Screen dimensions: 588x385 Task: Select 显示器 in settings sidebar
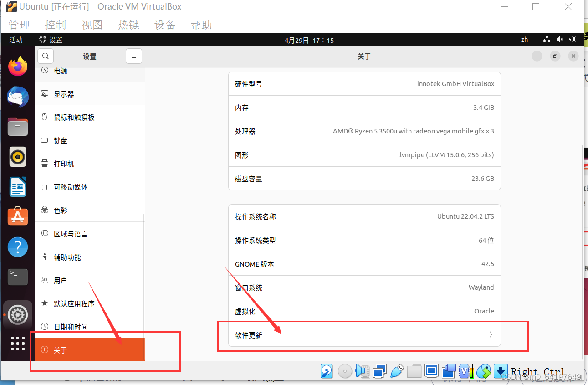tap(90, 94)
